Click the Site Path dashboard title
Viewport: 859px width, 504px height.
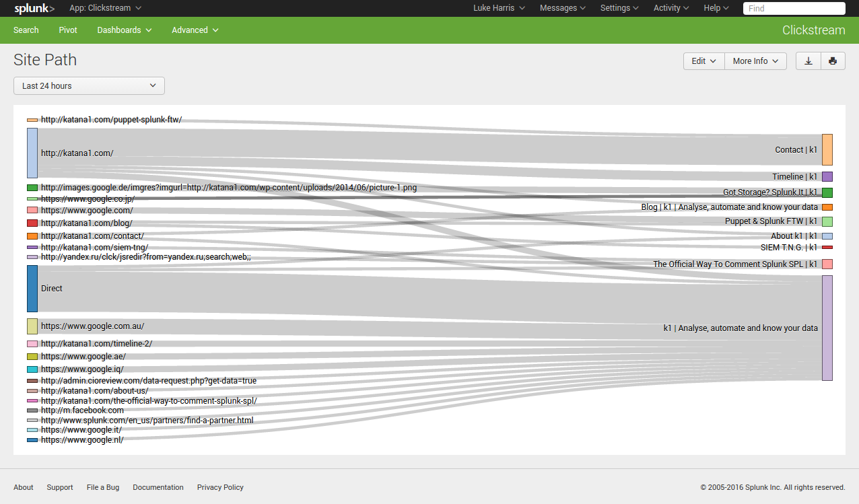click(45, 60)
